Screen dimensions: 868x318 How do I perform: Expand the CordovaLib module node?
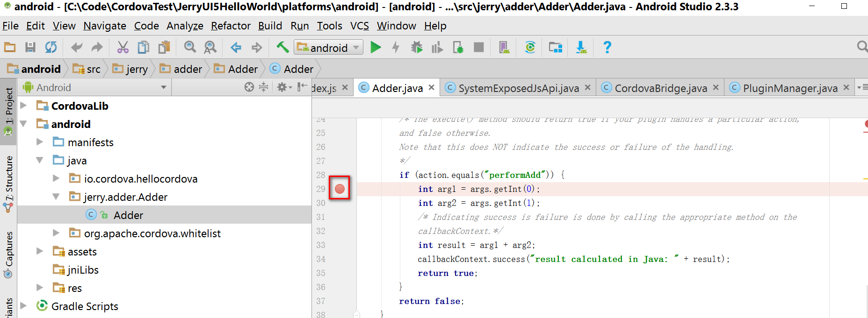tap(23, 106)
